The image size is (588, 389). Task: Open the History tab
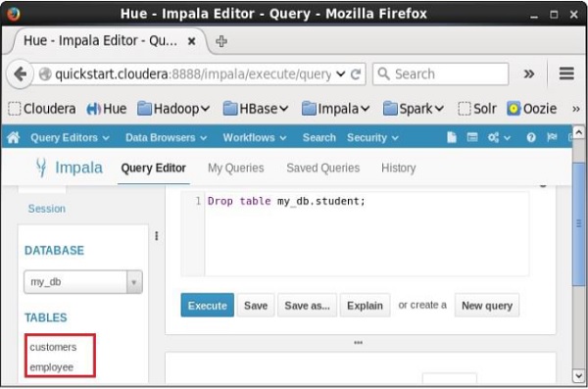(398, 169)
